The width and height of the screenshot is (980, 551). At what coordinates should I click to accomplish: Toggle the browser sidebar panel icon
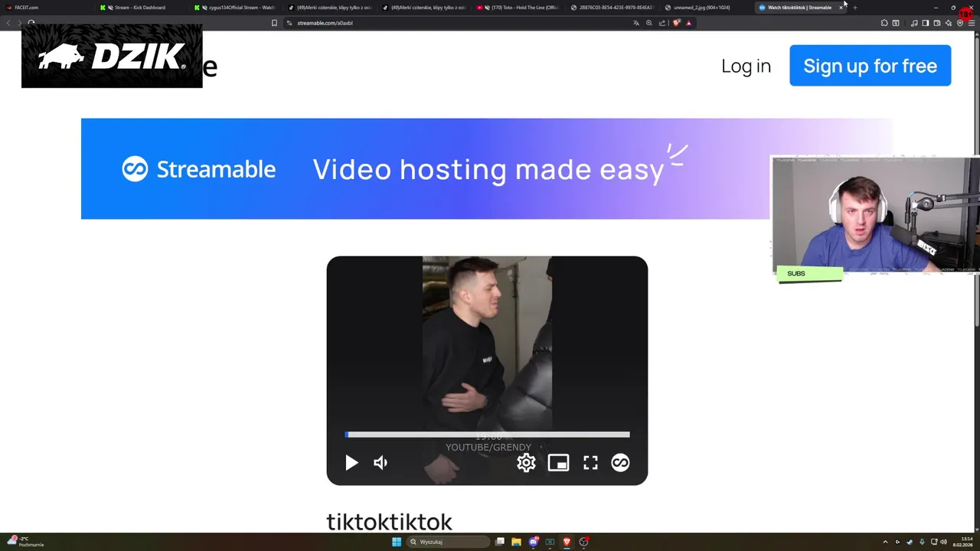point(925,23)
